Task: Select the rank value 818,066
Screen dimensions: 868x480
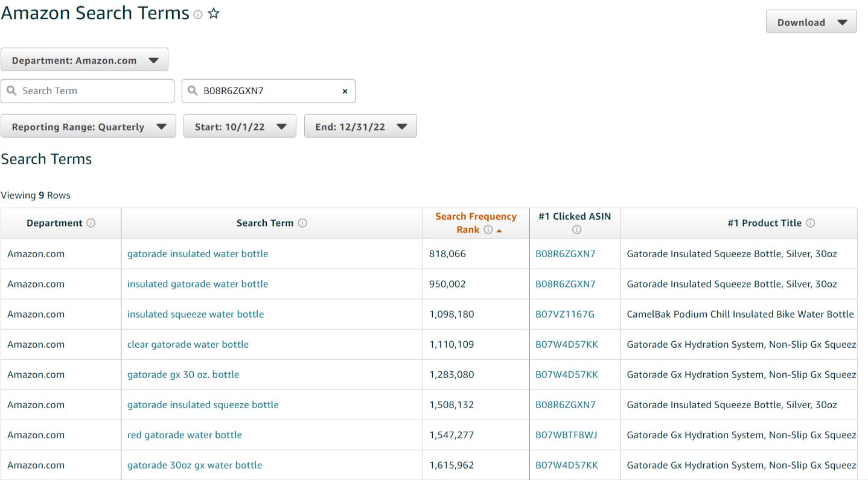Action: [448, 254]
